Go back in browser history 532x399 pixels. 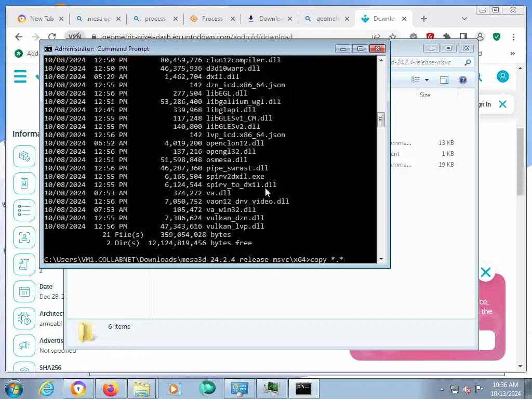19,37
